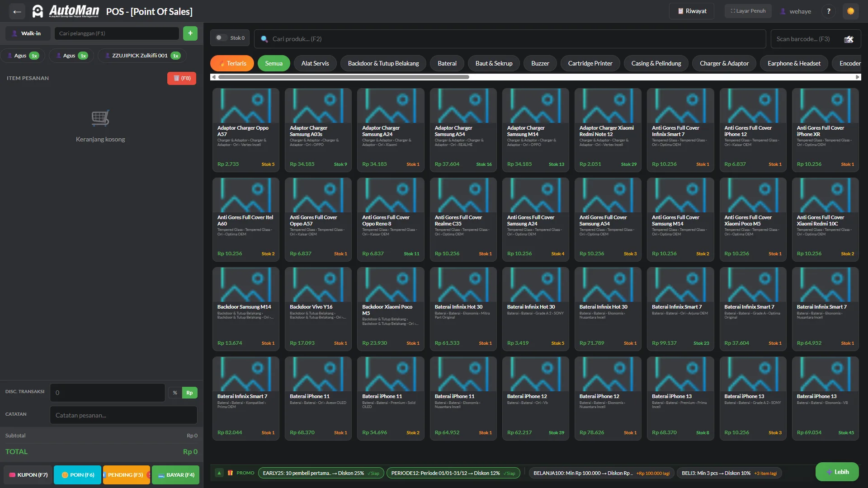Screen dimensions: 868x488
Task: Click the BELANJA100 promo chip
Action: (x=601, y=473)
